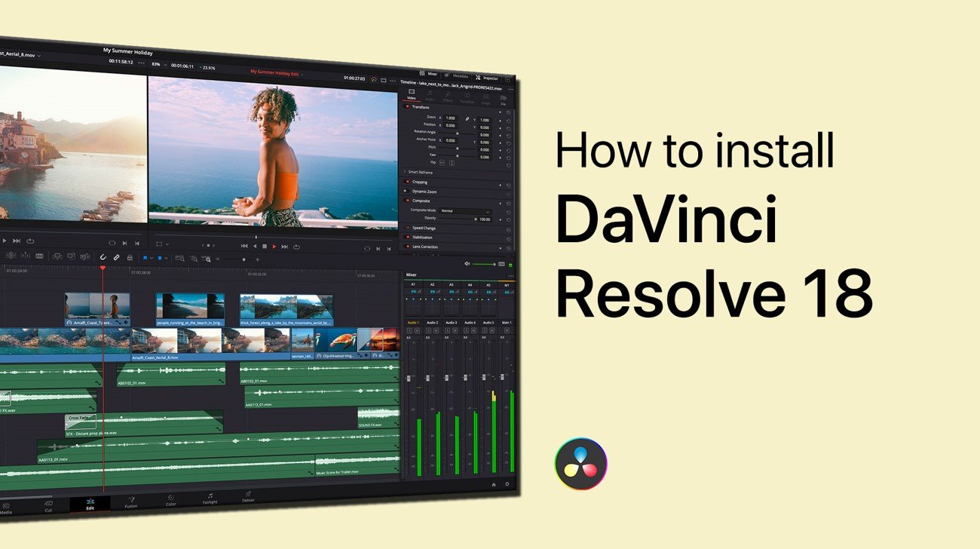Switch to the Fusion page
980x549 pixels.
(x=131, y=503)
